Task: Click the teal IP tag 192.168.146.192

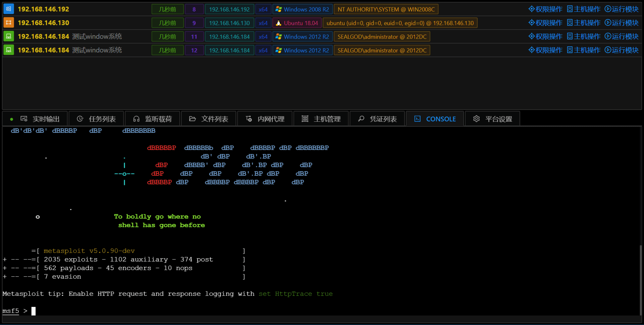Action: coord(229,9)
